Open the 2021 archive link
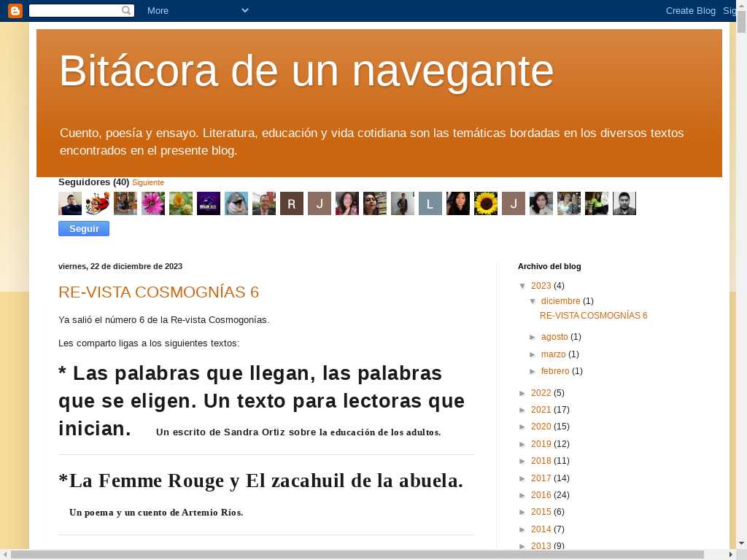The height and width of the screenshot is (560, 747). (541, 410)
